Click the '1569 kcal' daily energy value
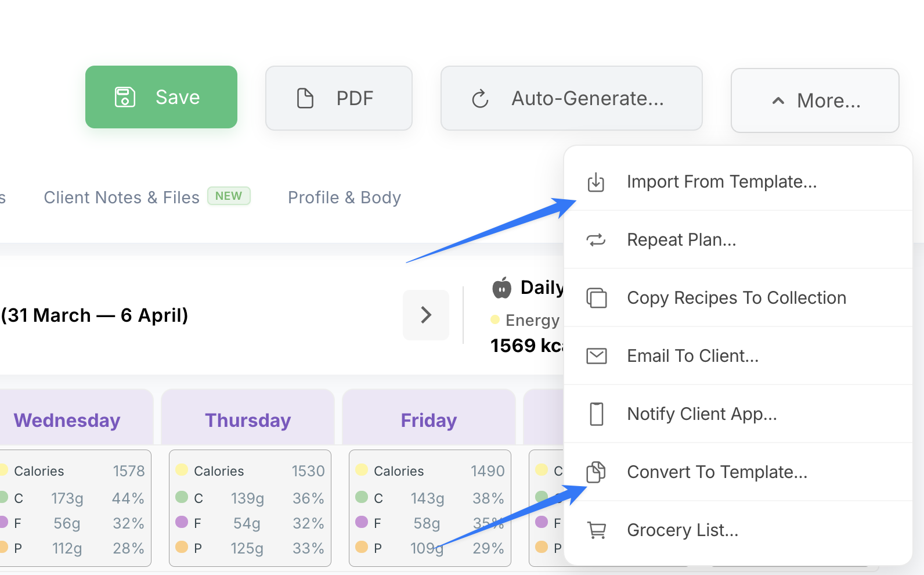The image size is (924, 575). (527, 346)
